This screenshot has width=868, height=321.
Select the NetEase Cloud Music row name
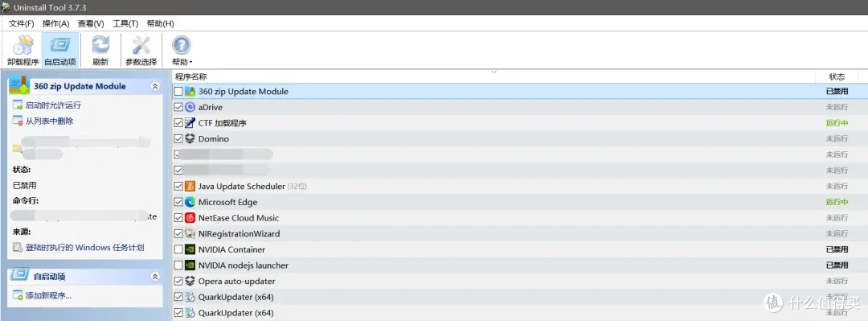point(239,218)
